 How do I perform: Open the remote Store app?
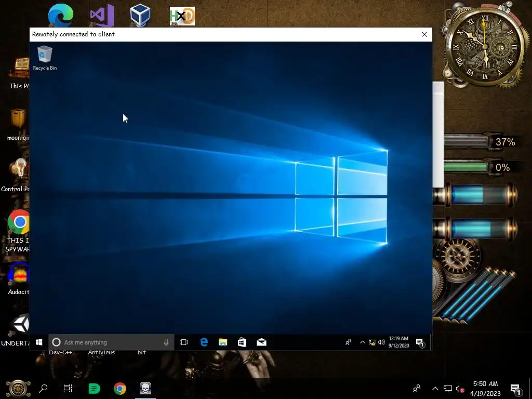click(242, 342)
